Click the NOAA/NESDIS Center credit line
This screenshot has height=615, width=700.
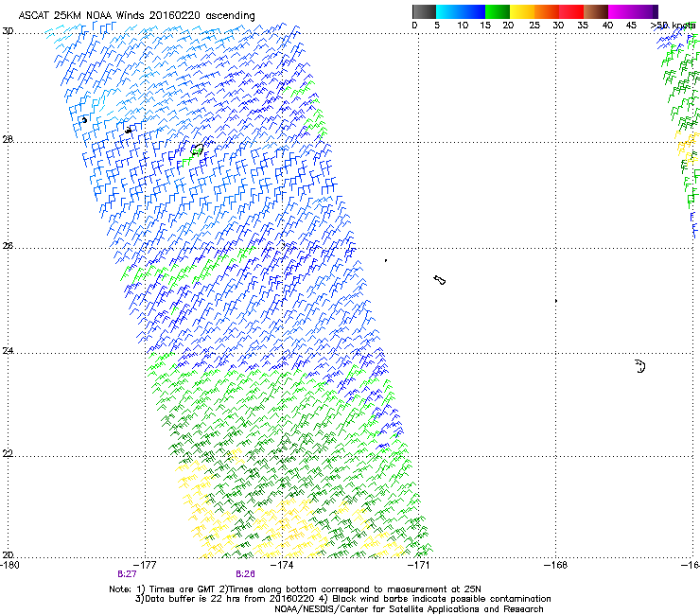point(409,609)
